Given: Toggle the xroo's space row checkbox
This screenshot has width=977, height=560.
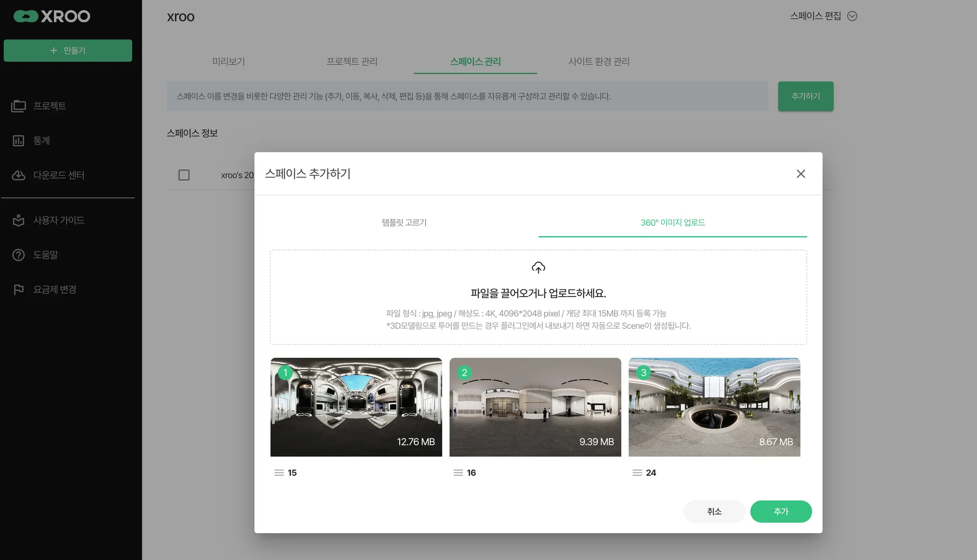Looking at the screenshot, I should [184, 175].
